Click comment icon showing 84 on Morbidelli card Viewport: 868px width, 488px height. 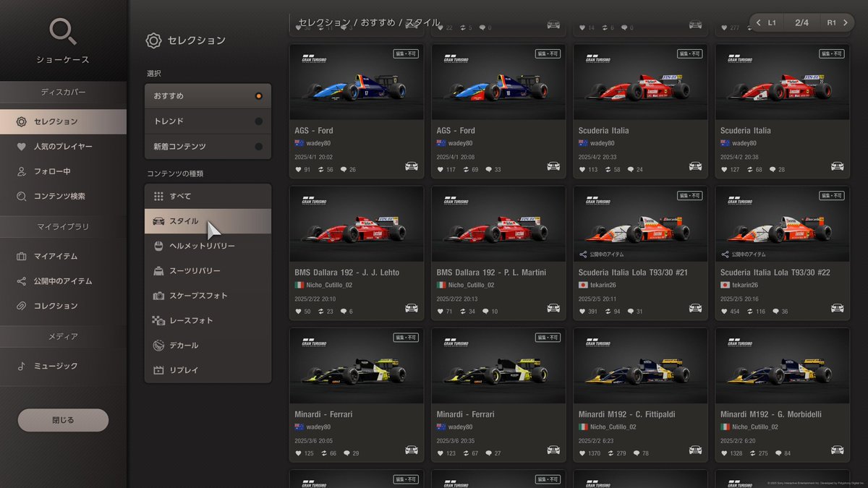coord(778,453)
